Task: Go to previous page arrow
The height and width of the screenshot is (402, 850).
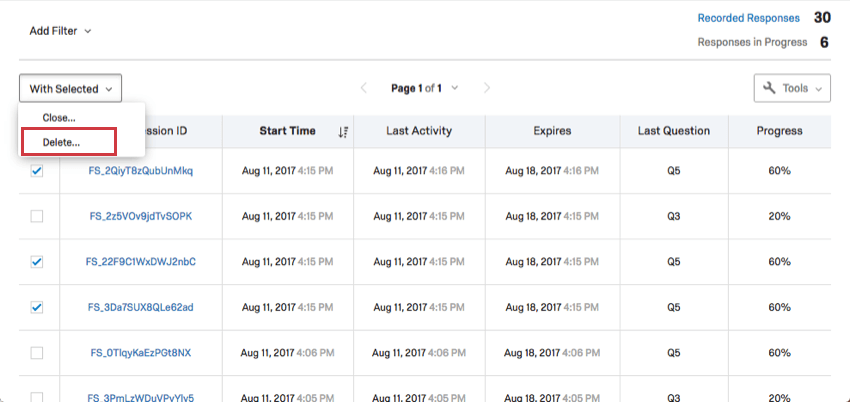Action: click(x=364, y=88)
